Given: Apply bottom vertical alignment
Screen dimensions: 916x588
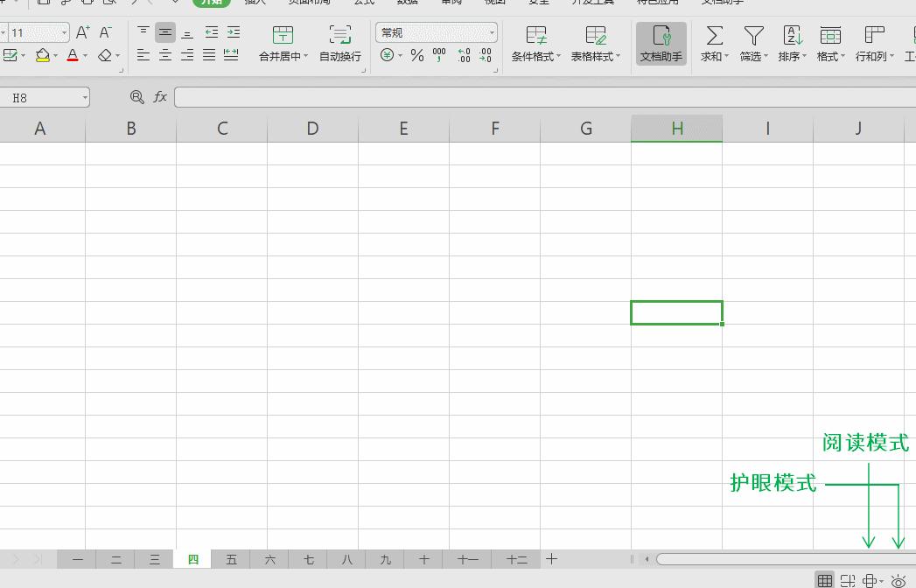Looking at the screenshot, I should coord(187,33).
